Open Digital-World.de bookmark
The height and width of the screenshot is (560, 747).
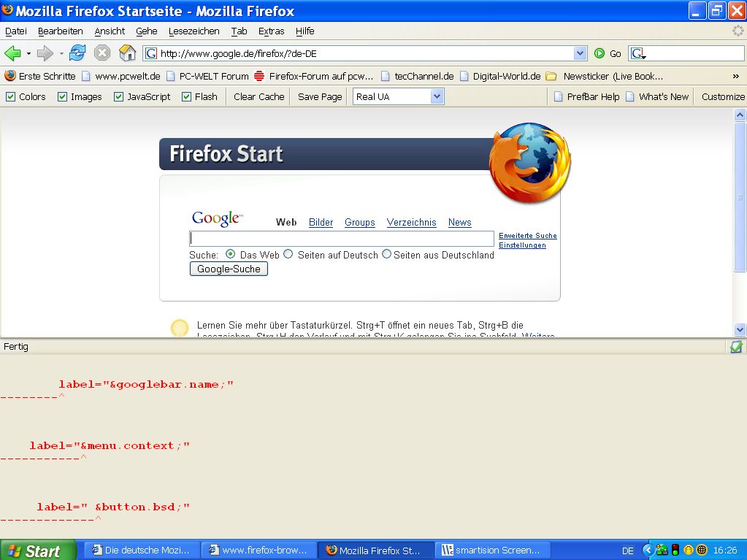click(500, 76)
